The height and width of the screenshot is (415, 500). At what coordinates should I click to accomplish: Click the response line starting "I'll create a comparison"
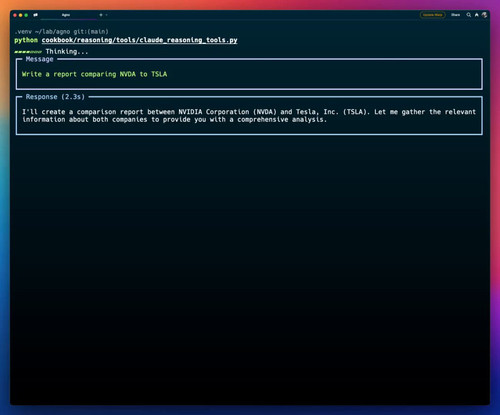pyautogui.click(x=249, y=112)
